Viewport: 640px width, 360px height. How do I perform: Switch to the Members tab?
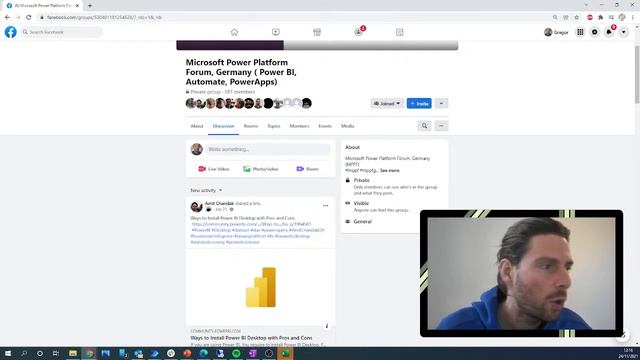(299, 126)
